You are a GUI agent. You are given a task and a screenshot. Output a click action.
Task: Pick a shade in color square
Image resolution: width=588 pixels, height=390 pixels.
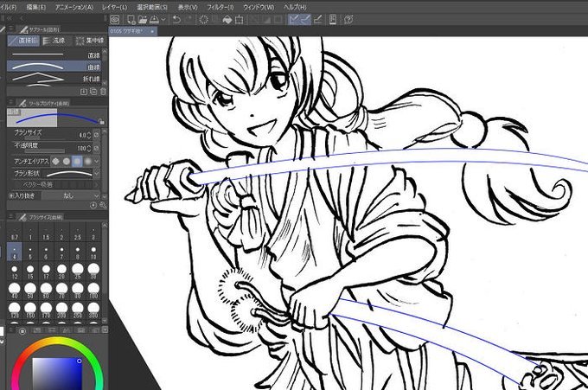[56, 374]
